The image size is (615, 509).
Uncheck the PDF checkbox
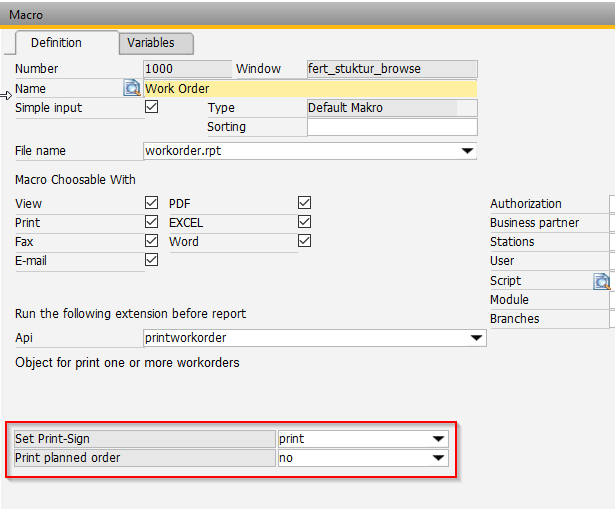pos(305,203)
